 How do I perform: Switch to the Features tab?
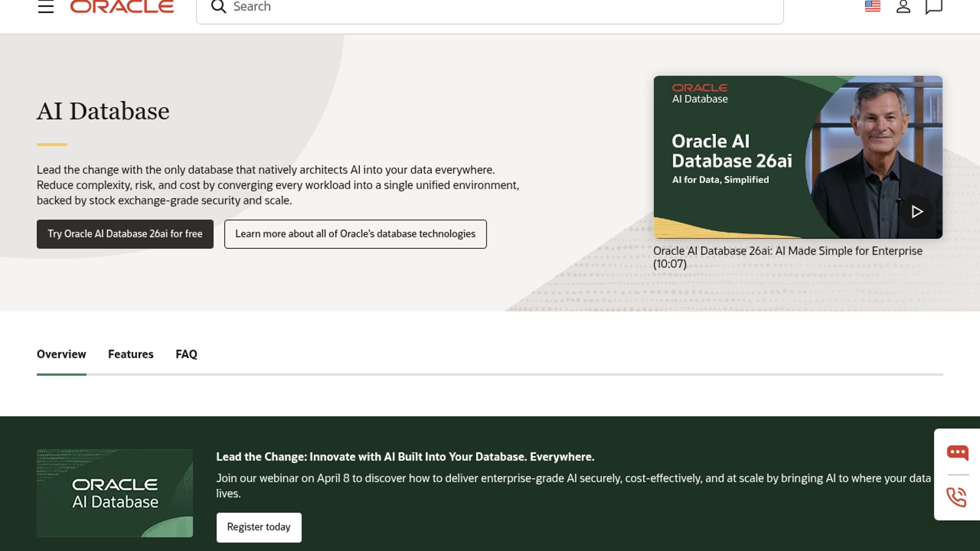(131, 354)
